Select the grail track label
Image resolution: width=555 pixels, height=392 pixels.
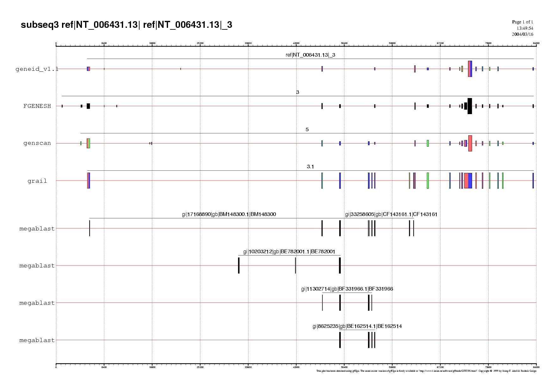pos(37,181)
